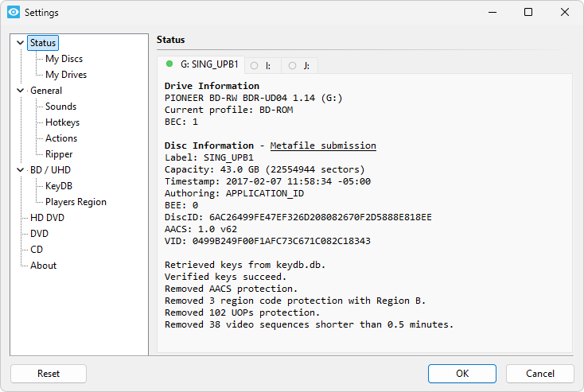
Task: Open the J: drive tab
Action: click(x=300, y=65)
